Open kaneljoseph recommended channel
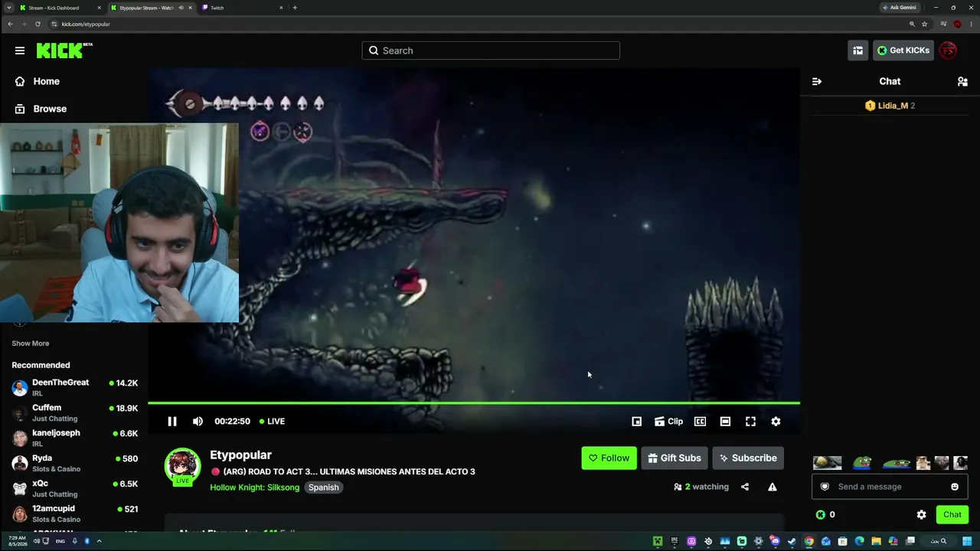This screenshot has width=980, height=551. pyautogui.click(x=74, y=438)
